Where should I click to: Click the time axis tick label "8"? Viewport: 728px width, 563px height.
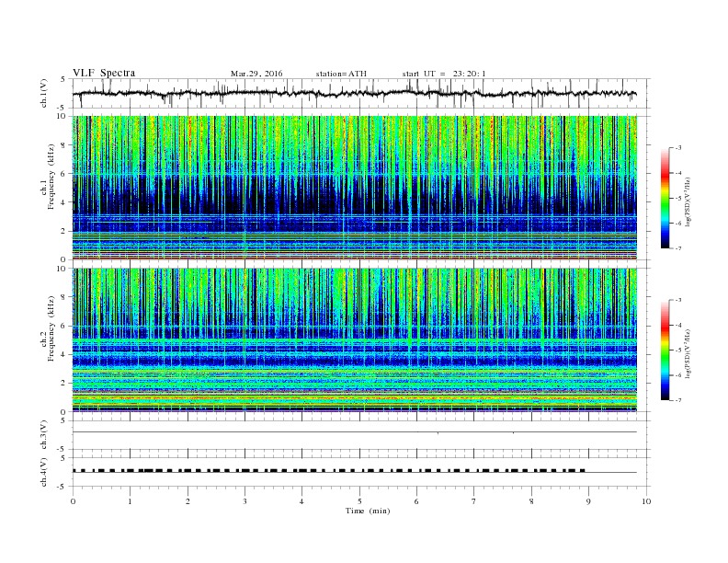(x=531, y=501)
